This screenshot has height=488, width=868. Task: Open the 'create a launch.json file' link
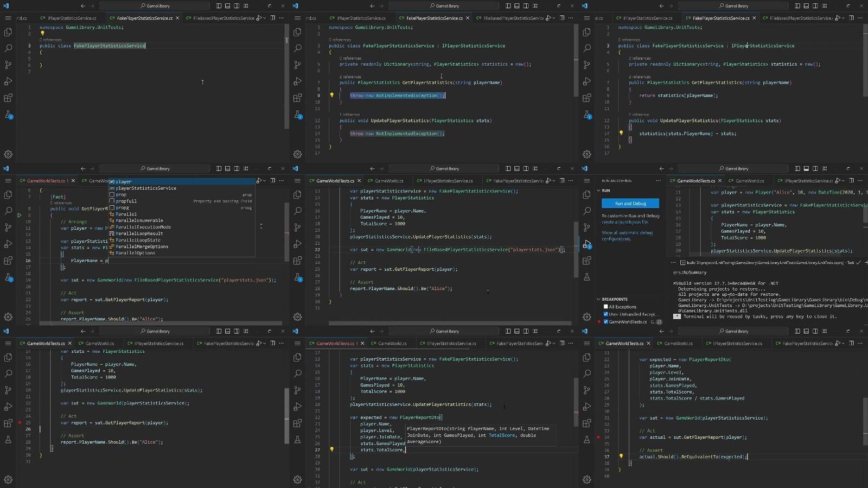(x=625, y=222)
